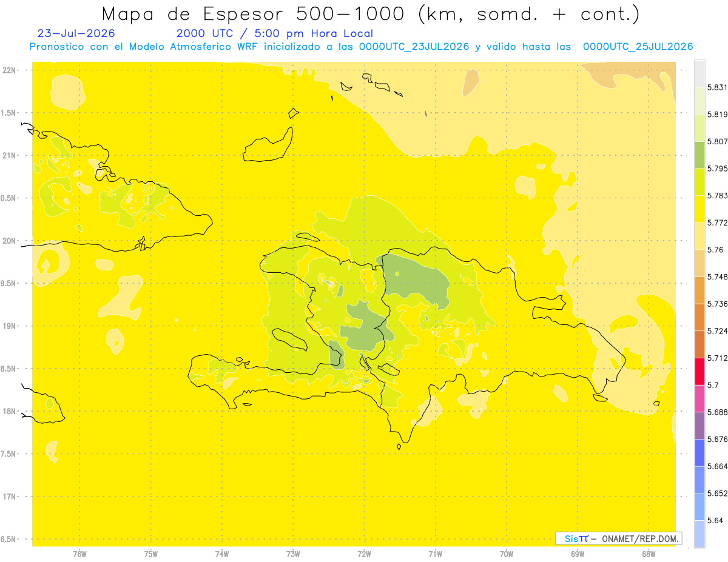Click the 21N latitude label
The image size is (728, 562).
(9, 155)
